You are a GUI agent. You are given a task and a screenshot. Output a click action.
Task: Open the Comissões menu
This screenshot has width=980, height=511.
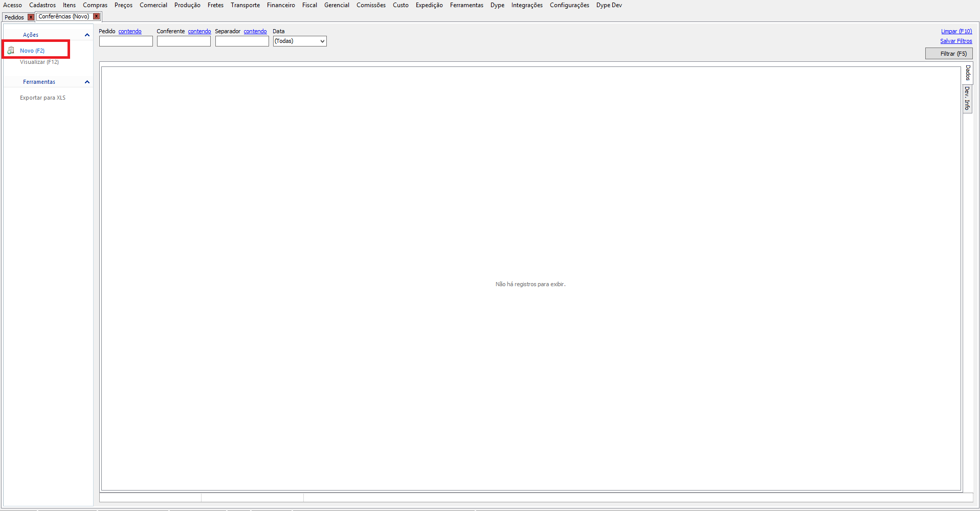[x=371, y=5]
